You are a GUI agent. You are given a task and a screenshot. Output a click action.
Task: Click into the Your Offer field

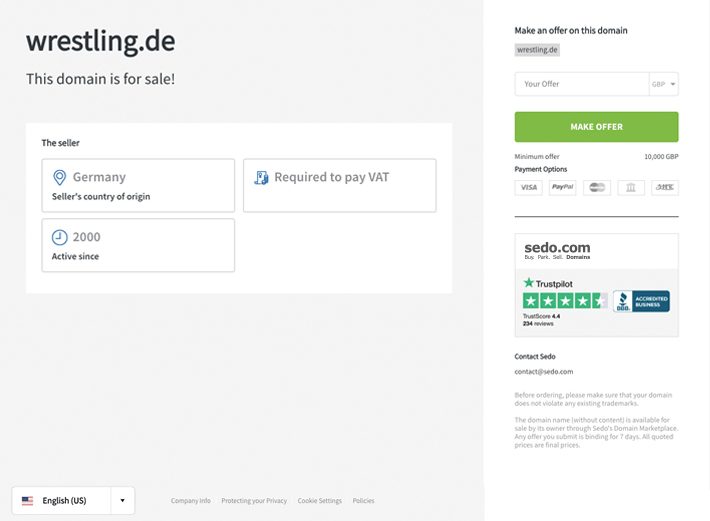(x=582, y=84)
